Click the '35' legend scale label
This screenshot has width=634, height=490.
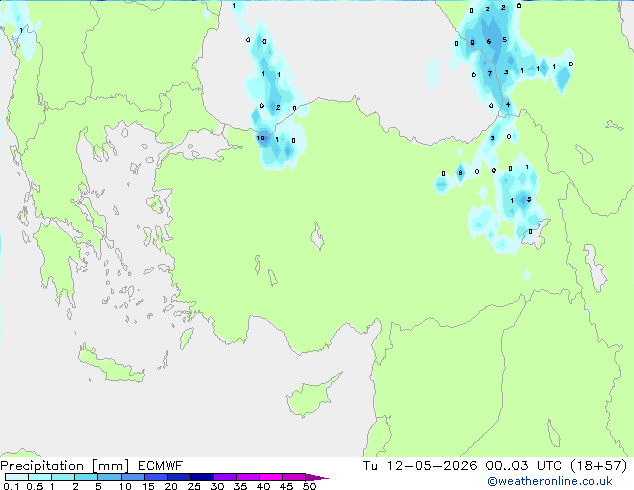click(240, 486)
